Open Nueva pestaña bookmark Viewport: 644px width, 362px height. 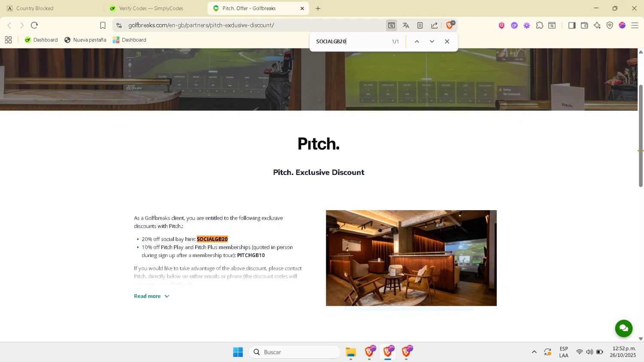pyautogui.click(x=85, y=40)
